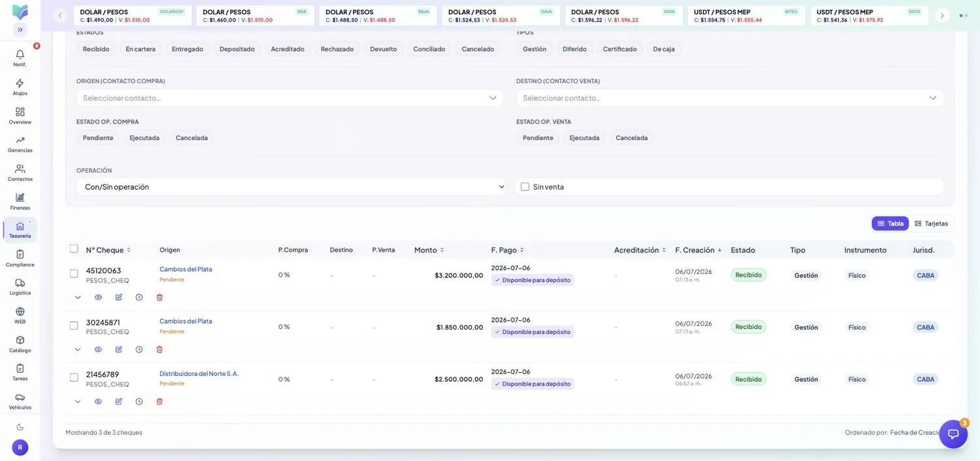This screenshot has height=461, width=980.
Task: Open Catálogo in the sidebar
Action: coord(20,344)
